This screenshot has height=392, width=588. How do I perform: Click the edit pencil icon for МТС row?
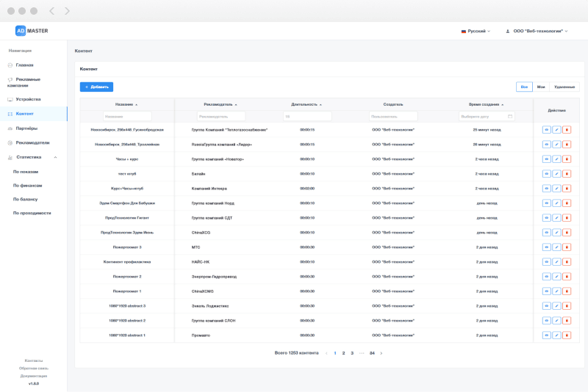click(x=556, y=247)
